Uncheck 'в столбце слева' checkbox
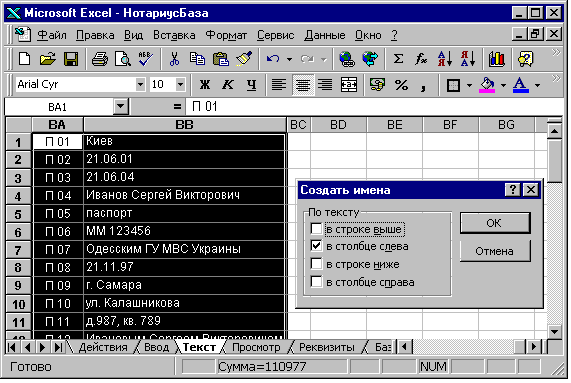571x383 pixels. coord(316,246)
